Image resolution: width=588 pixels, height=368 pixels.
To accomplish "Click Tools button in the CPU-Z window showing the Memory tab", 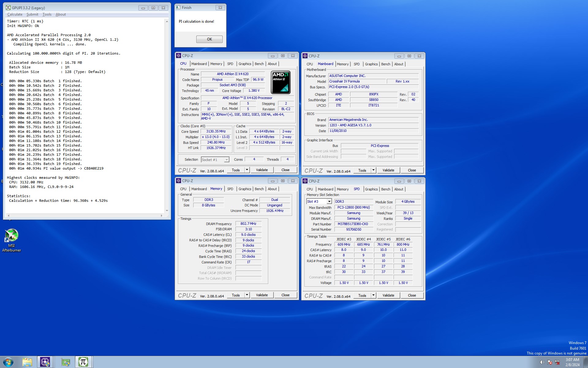I will [236, 295].
